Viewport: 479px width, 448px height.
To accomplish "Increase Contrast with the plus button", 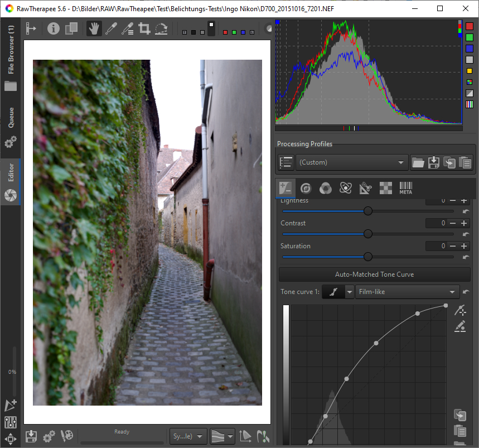I will pos(463,223).
